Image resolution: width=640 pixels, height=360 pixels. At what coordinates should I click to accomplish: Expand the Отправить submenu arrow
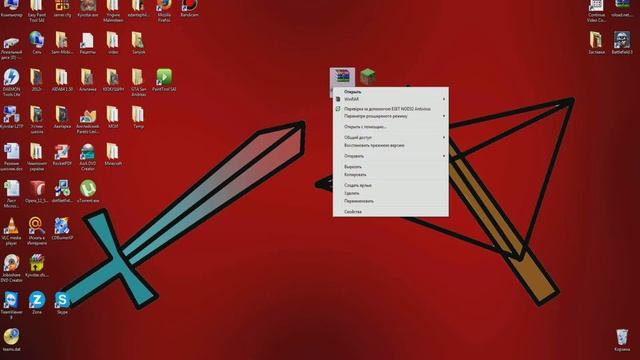pyautogui.click(x=444, y=156)
